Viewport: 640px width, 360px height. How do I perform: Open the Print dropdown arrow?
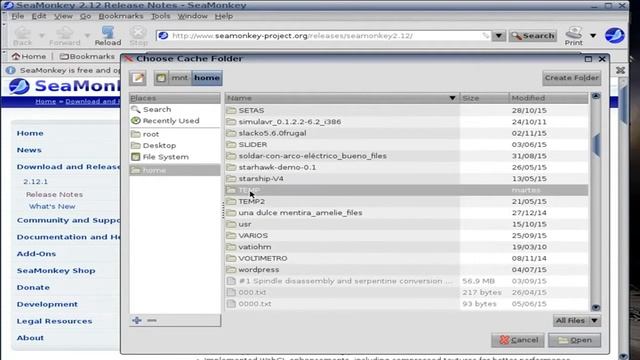593,36
